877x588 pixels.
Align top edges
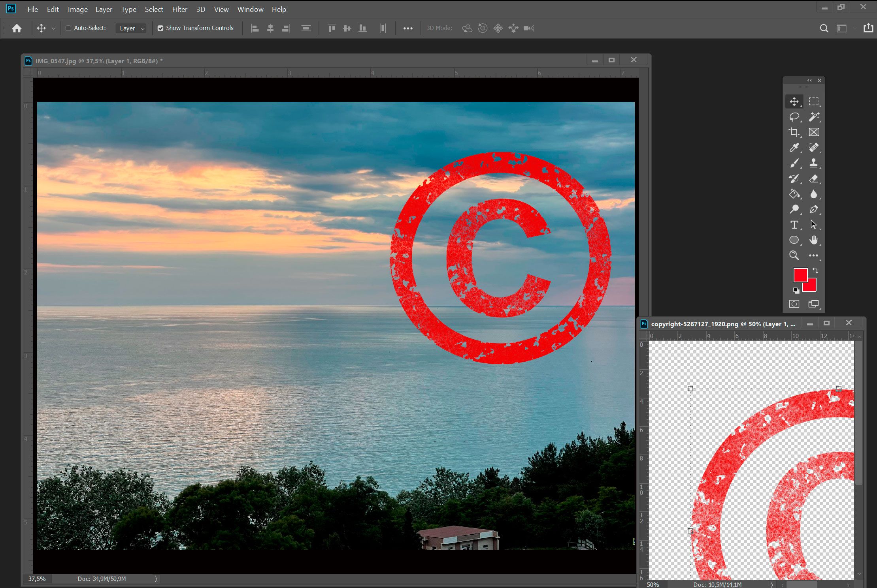point(332,28)
